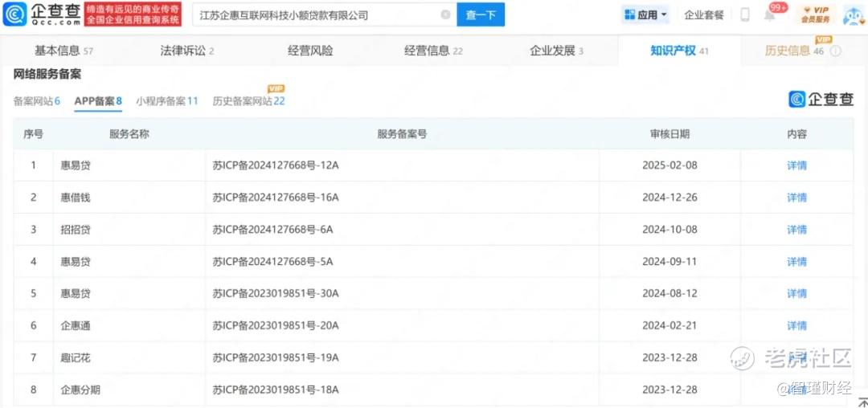
Task: Open 详情 for 招招贷 row
Action: [x=796, y=230]
